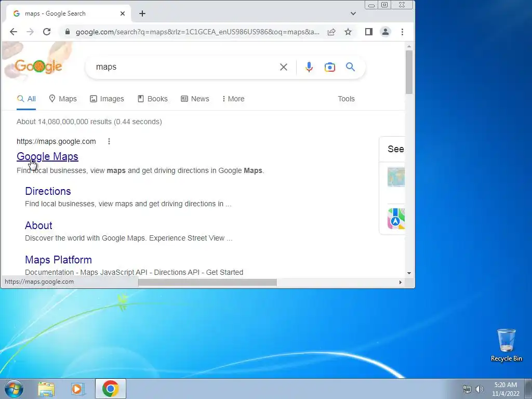Click the result count text

(x=89, y=122)
